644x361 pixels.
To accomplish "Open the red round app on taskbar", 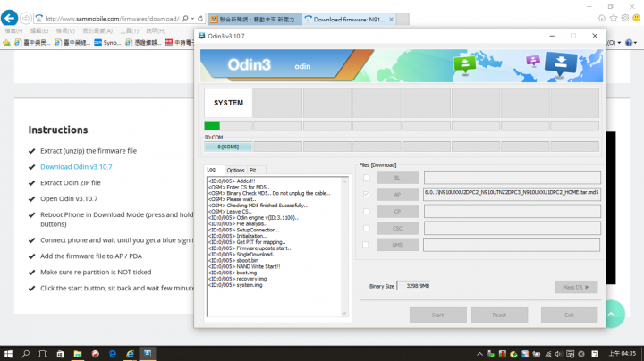I will point(96,354).
